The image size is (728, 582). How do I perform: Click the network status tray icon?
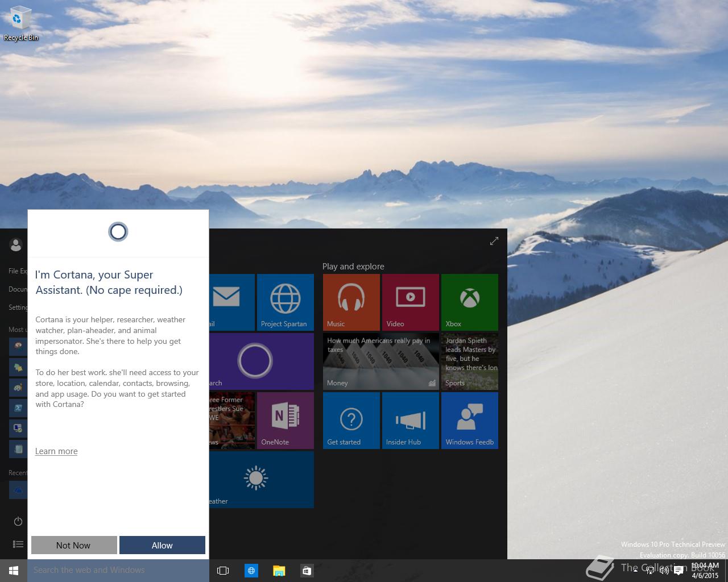[650, 571]
